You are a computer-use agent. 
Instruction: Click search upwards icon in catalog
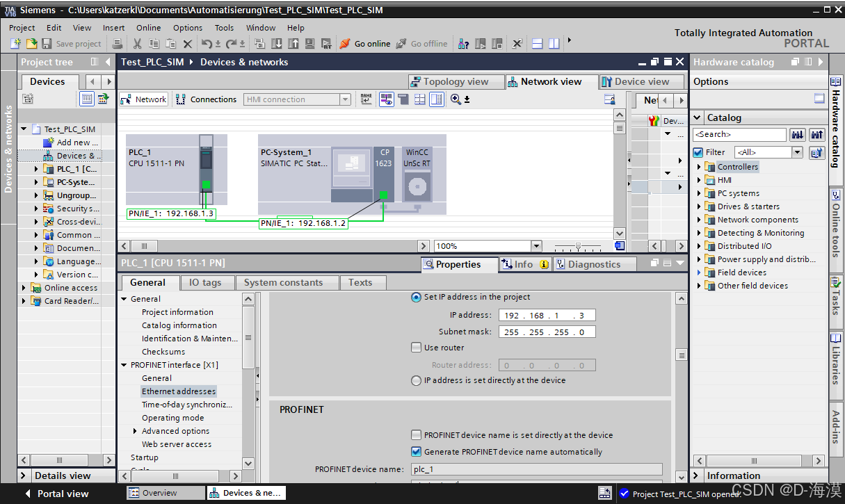click(x=816, y=134)
